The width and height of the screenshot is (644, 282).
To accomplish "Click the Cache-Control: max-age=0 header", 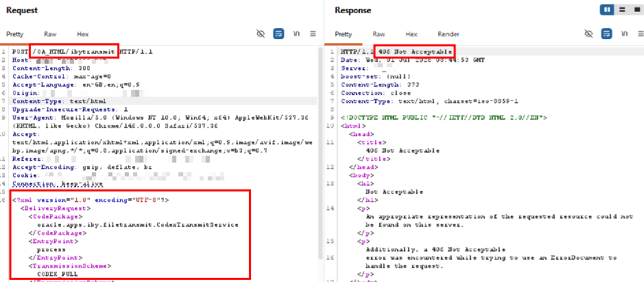I will pos(62,76).
